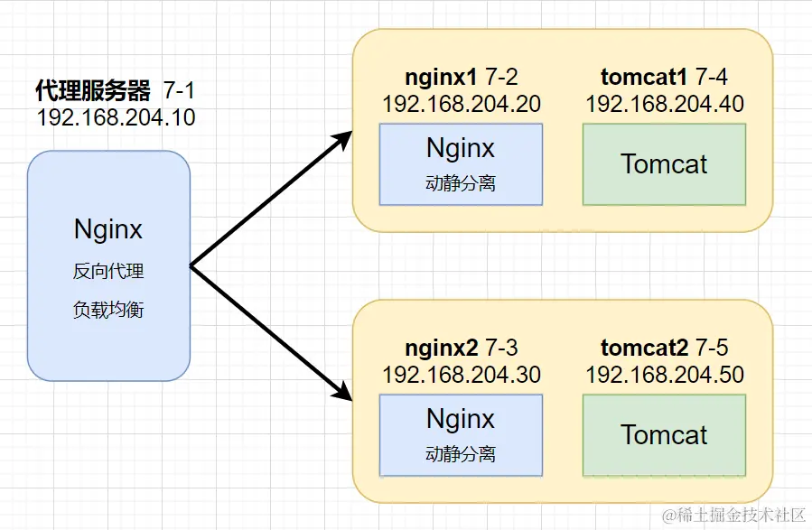Click the 192.168.204.40 IP address
Screen dimensions: 812x530
(665, 104)
